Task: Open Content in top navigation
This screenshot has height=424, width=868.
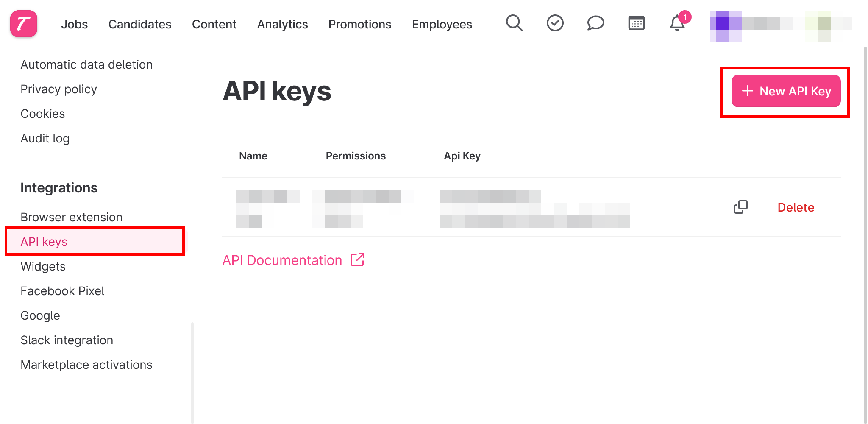Action: pos(214,24)
